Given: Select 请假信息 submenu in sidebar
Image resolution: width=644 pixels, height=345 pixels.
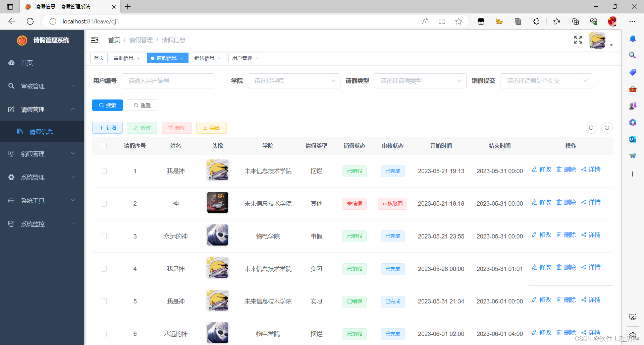Looking at the screenshot, I should (x=42, y=132).
